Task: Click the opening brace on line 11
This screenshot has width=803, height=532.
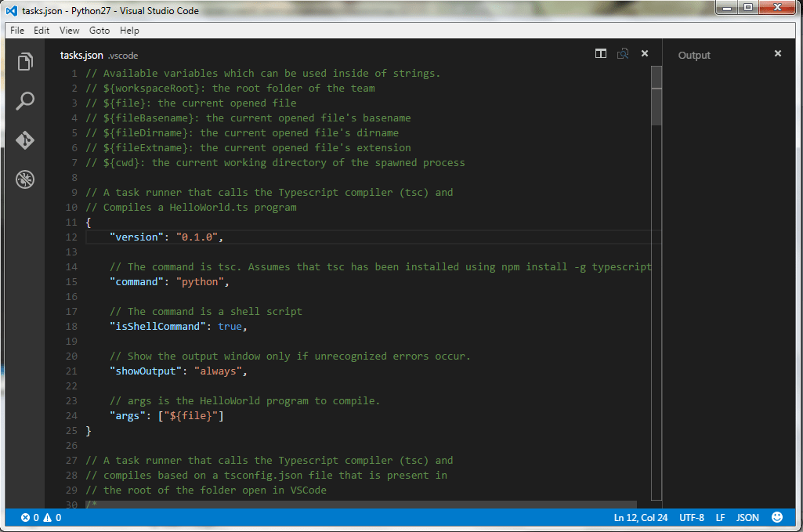Action: pos(89,223)
